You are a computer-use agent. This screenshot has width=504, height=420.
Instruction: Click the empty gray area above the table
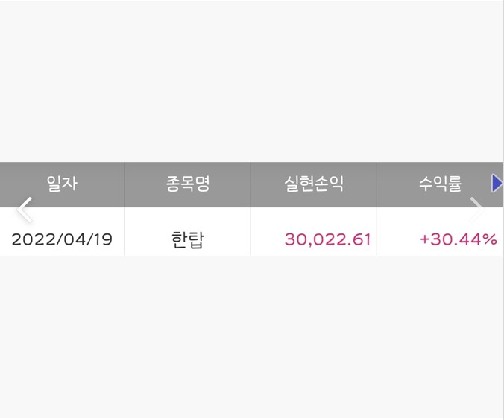[252, 81]
